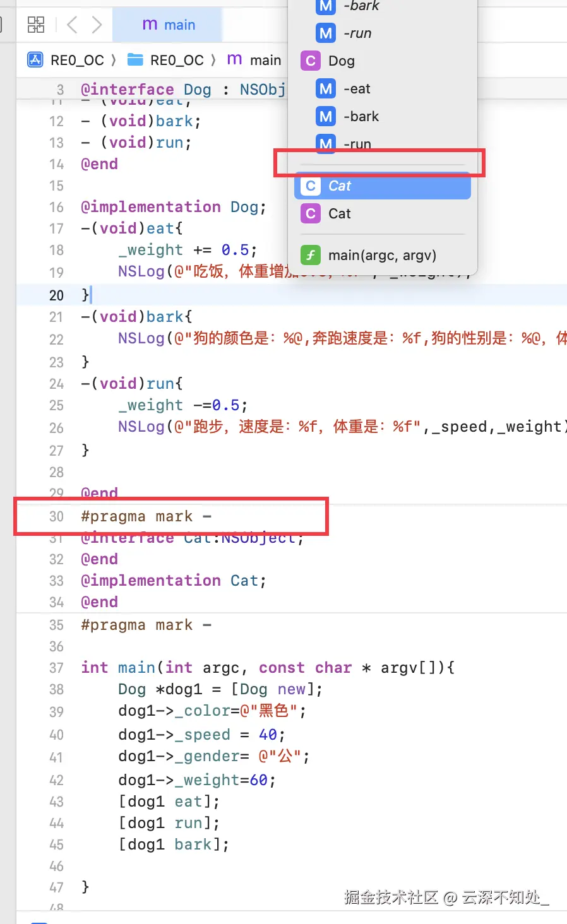This screenshot has width=567, height=924.
Task: Click the purple C icon beside Dog
Action: click(310, 61)
